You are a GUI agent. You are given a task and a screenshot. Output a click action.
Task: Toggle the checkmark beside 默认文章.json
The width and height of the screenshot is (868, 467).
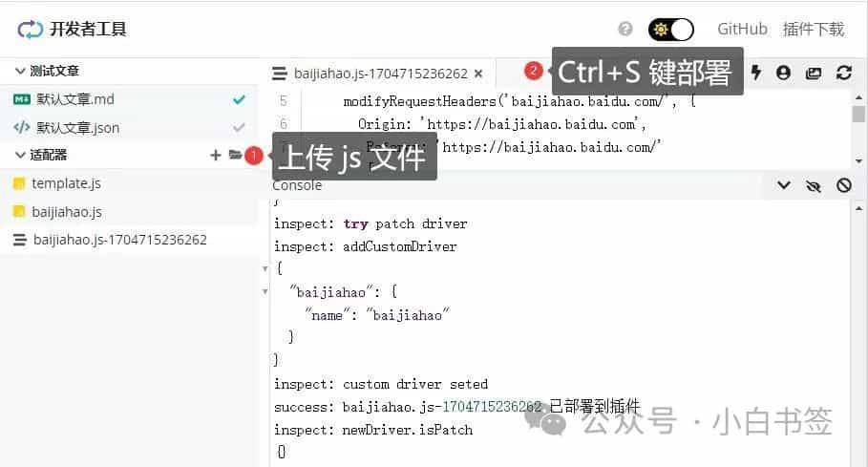(x=239, y=128)
